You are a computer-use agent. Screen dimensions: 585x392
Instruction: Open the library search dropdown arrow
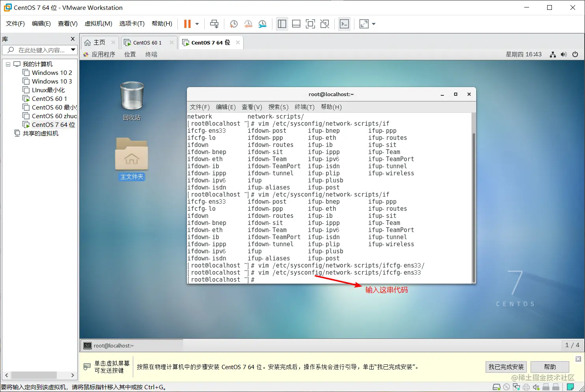pyautogui.click(x=73, y=50)
